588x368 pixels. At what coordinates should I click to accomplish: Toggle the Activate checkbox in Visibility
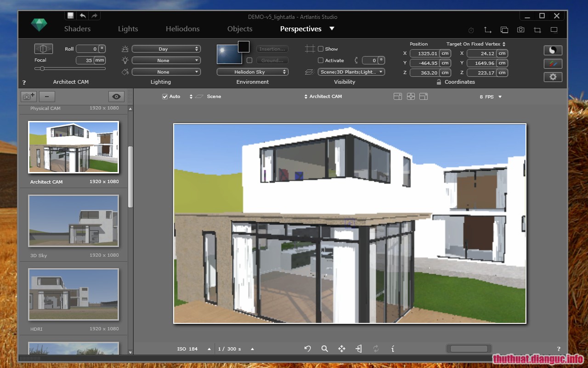tap(321, 60)
